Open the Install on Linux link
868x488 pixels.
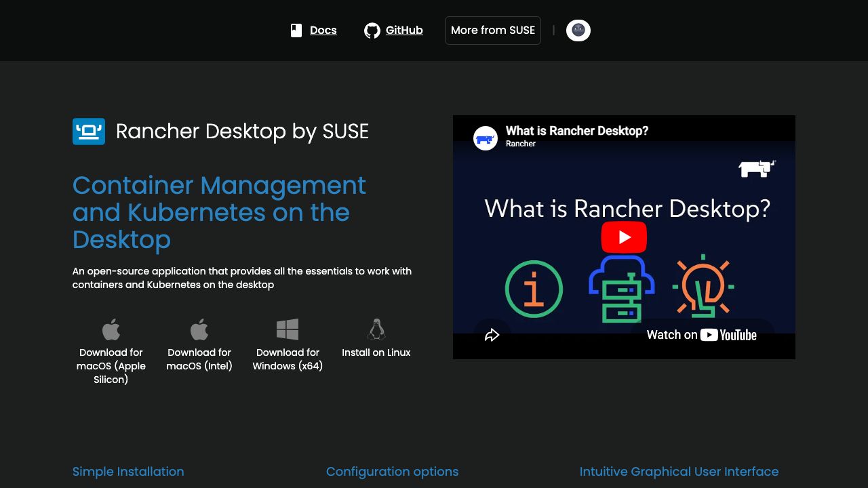[x=376, y=352]
